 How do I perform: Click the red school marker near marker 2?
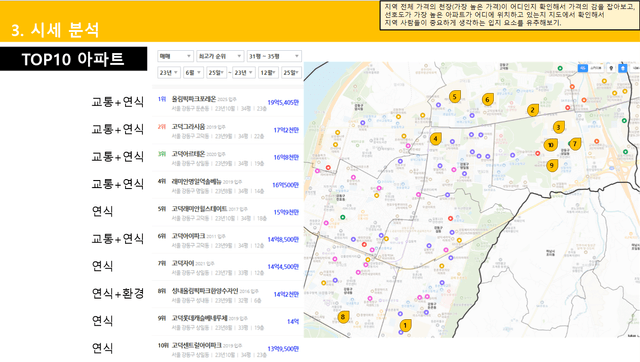point(567,108)
